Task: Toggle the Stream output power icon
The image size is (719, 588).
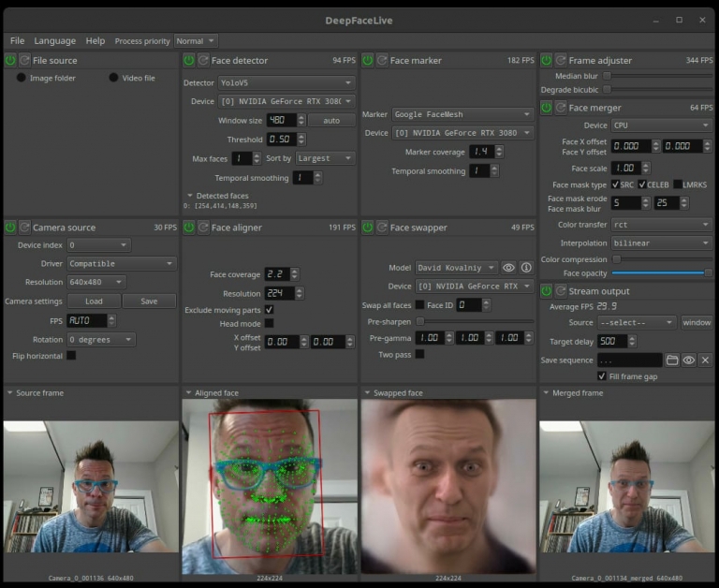Action: pyautogui.click(x=547, y=291)
